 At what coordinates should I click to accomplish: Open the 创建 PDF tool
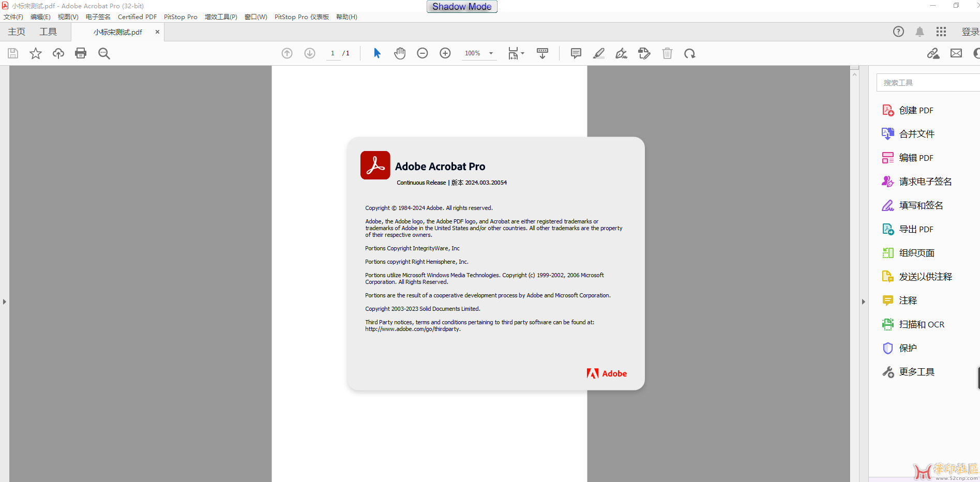tap(908, 110)
